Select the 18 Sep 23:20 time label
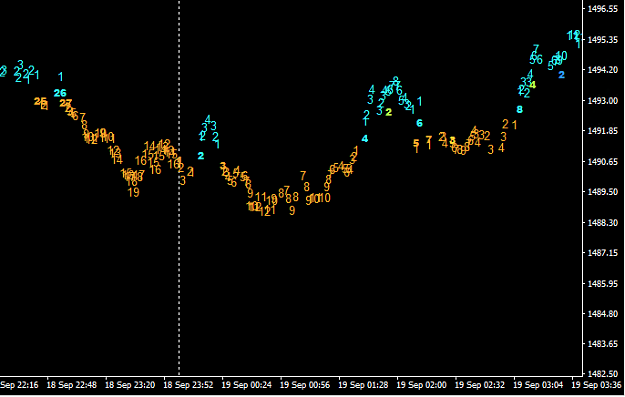625x397 pixels. pyautogui.click(x=130, y=385)
